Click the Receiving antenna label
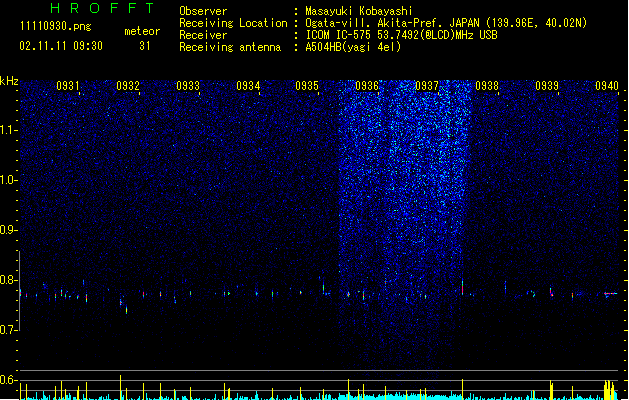629x400 pixels. pyautogui.click(x=230, y=47)
